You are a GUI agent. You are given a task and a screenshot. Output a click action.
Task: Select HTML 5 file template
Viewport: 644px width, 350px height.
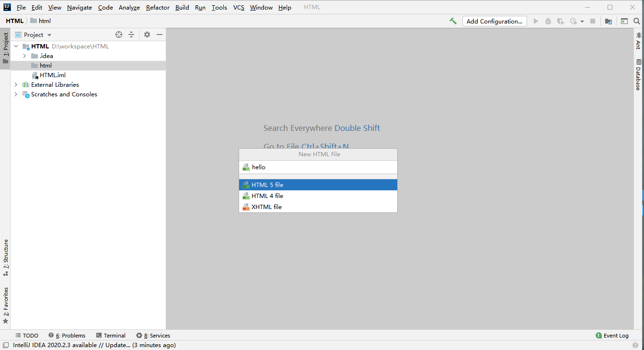tap(318, 185)
